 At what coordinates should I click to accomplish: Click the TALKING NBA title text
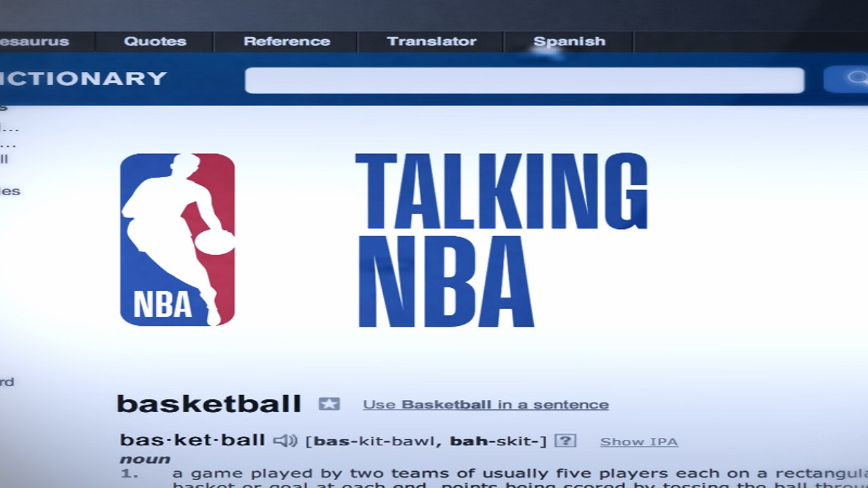coord(501,240)
